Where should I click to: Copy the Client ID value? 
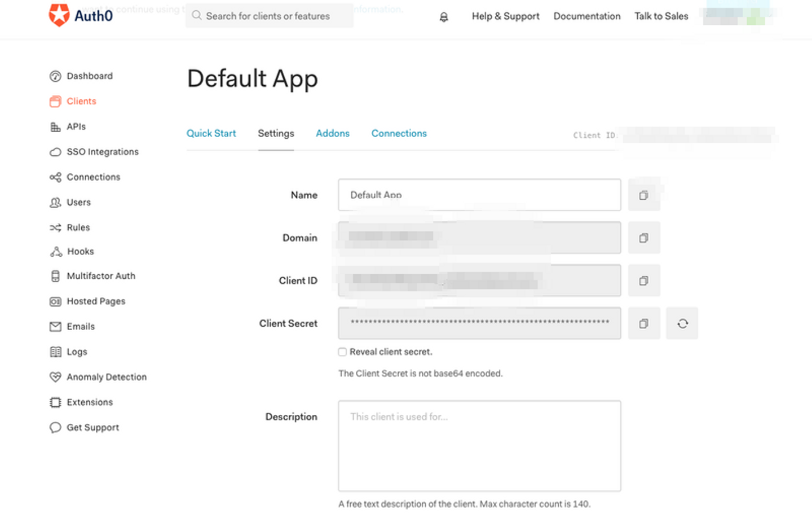click(643, 281)
